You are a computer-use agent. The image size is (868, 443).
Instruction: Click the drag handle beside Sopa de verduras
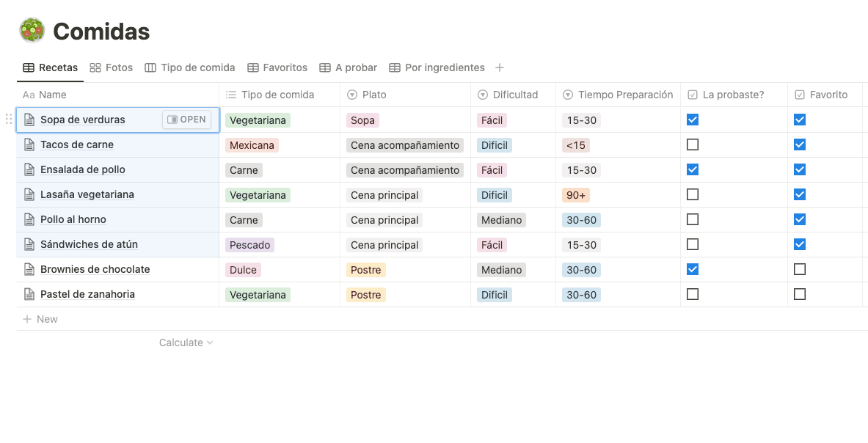tap(9, 120)
